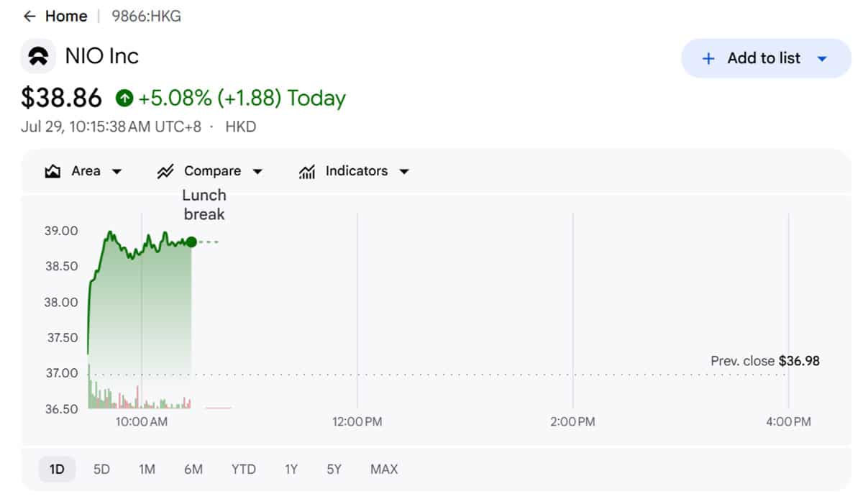Switch to the 1M time range
The height and width of the screenshot is (504, 863).
pos(147,469)
